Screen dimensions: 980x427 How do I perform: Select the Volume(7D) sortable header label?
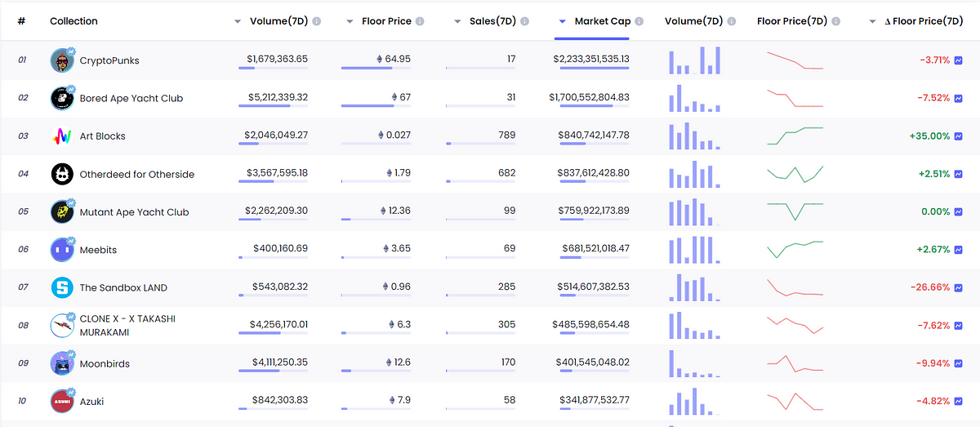278,21
